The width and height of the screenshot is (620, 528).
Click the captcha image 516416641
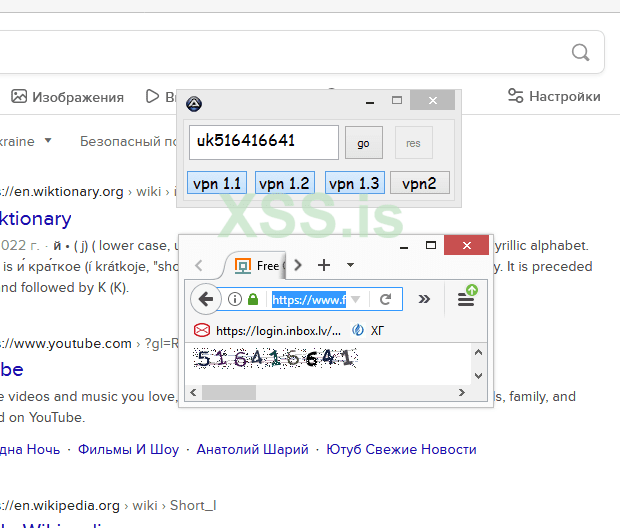276,358
